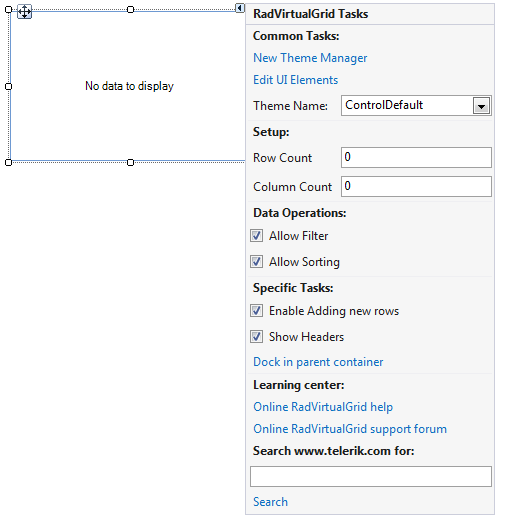This screenshot has height=522, width=505.
Task: Open the New Theme Manager link
Action: coord(310,58)
